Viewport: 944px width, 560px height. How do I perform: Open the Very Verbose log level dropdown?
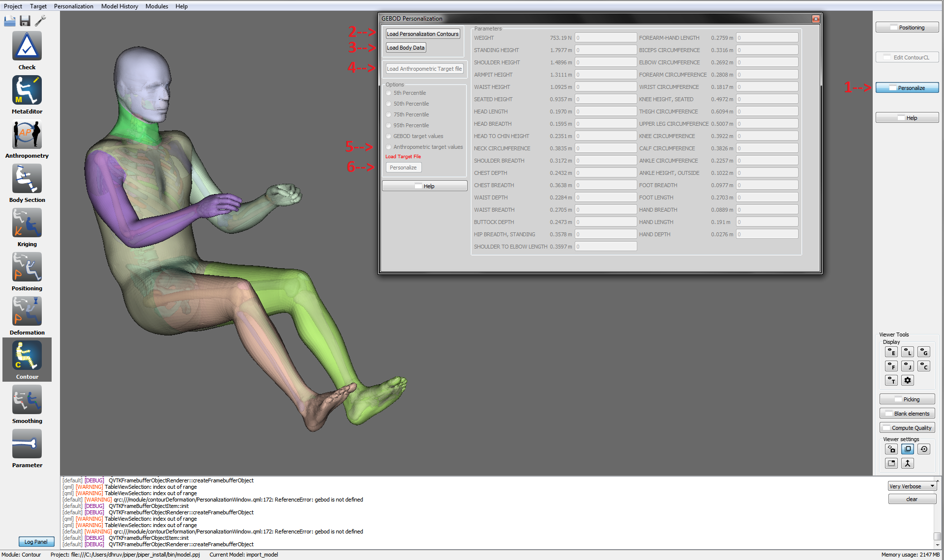coord(912,486)
